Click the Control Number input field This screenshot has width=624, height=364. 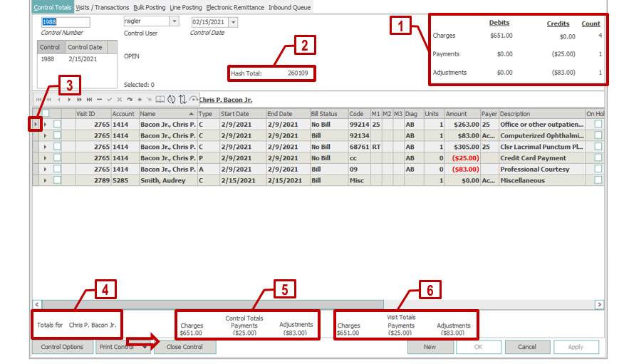tap(65, 22)
